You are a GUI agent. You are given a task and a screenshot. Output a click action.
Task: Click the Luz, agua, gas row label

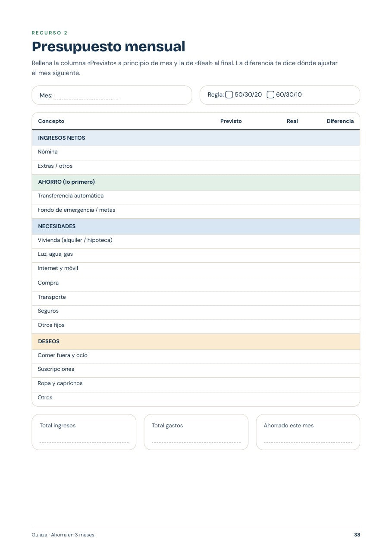56,254
